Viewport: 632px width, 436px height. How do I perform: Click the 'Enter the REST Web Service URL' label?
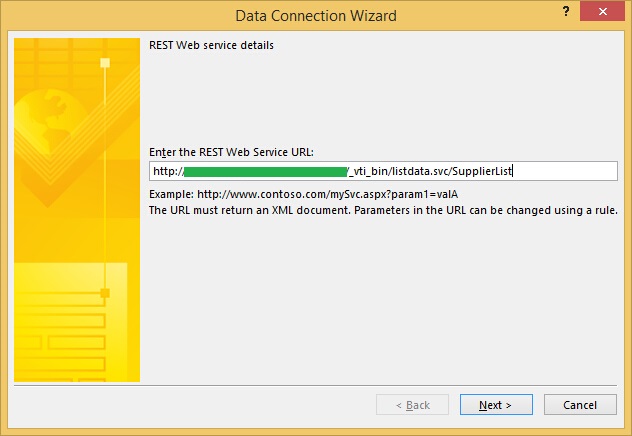(x=231, y=152)
